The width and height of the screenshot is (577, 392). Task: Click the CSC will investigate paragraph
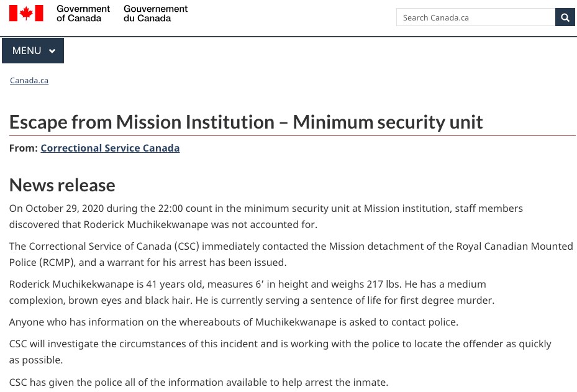point(280,352)
